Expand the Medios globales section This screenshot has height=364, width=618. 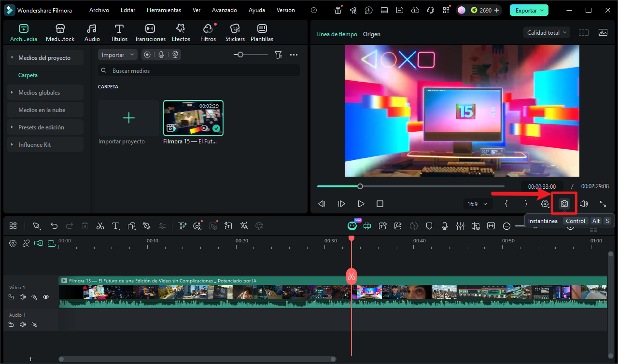click(12, 93)
